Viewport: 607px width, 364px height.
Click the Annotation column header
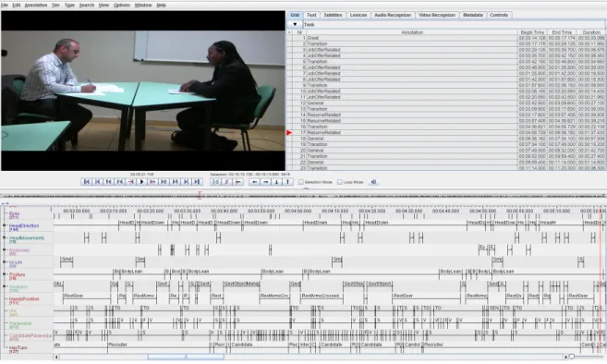pos(412,32)
